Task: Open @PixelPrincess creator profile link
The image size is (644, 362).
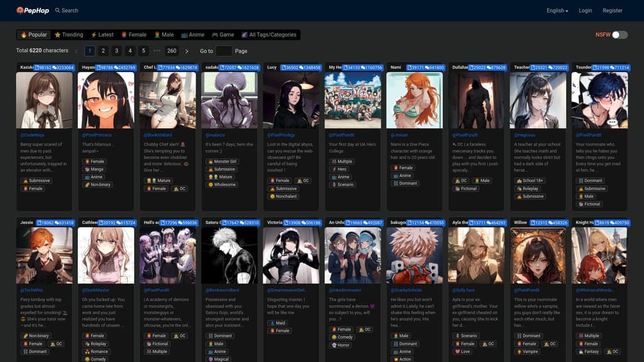Action: coord(97,134)
